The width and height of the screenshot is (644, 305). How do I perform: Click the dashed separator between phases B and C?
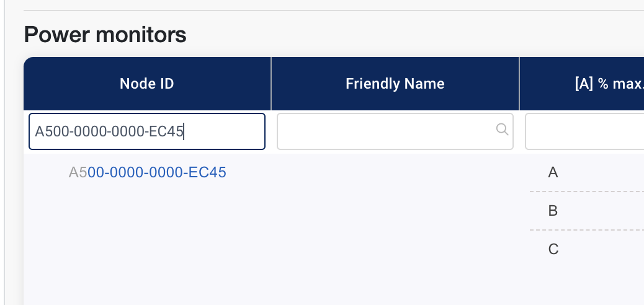tap(586, 230)
